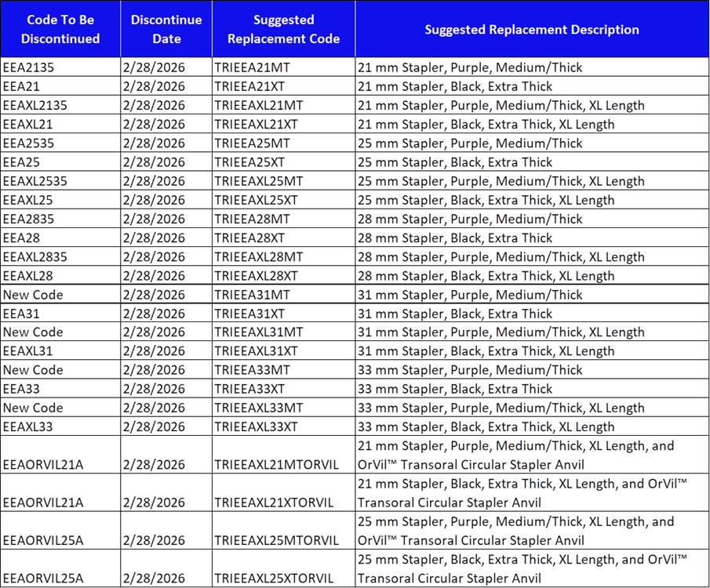
Task: Click the TRIEEA31MT replacement code cell
Action: (252, 295)
